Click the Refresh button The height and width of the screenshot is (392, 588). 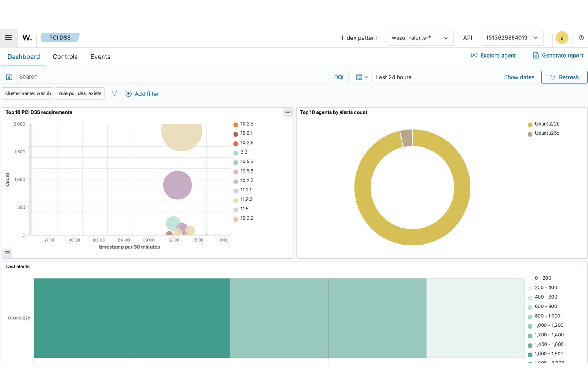point(564,77)
